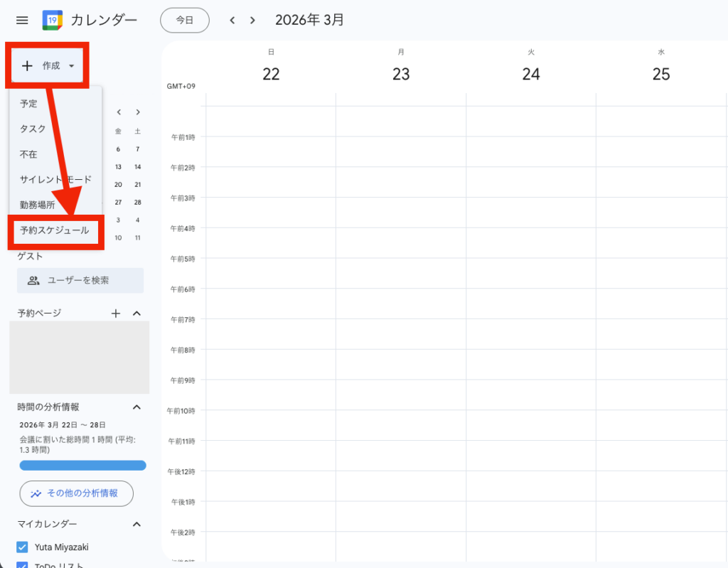The width and height of the screenshot is (728, 568).
Task: Click the 今日 today button
Action: click(185, 21)
